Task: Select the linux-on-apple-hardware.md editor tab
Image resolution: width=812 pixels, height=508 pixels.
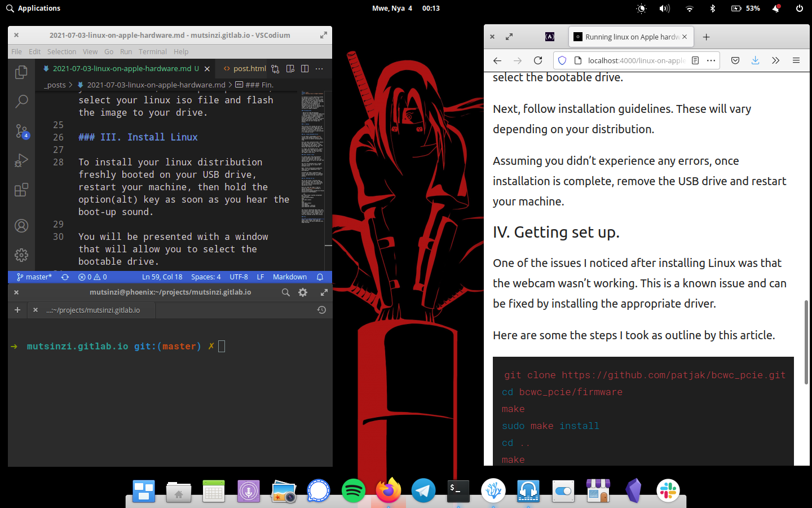Action: point(126,68)
